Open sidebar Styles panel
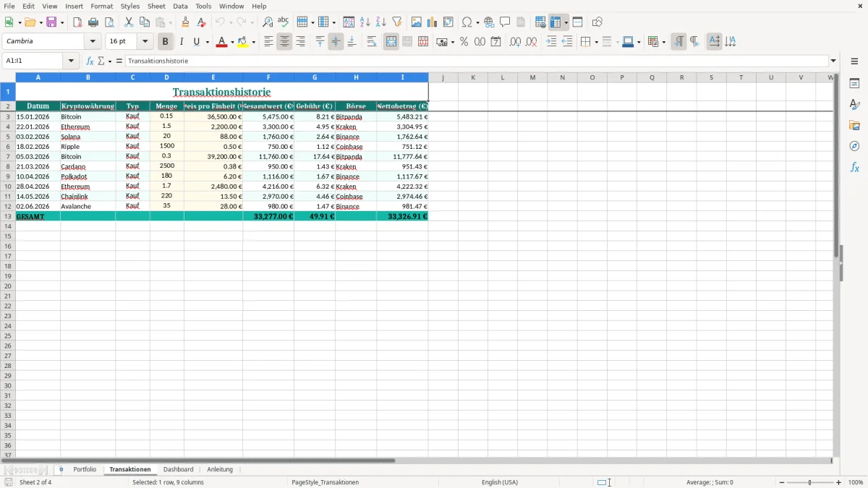 click(854, 104)
